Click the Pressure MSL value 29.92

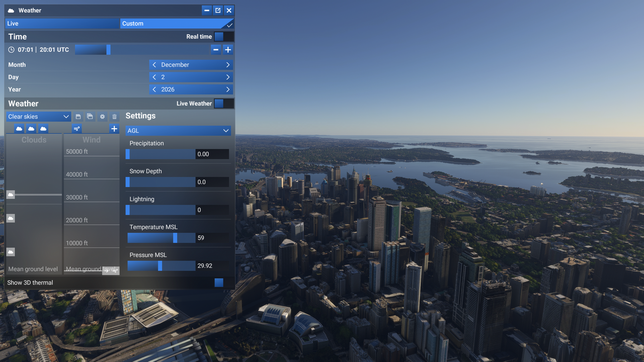point(212,265)
